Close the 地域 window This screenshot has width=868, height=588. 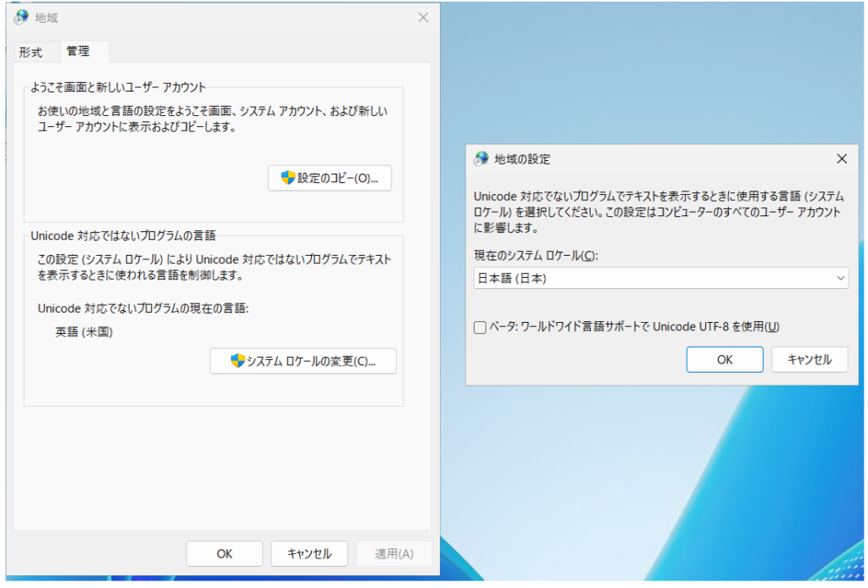(x=423, y=18)
